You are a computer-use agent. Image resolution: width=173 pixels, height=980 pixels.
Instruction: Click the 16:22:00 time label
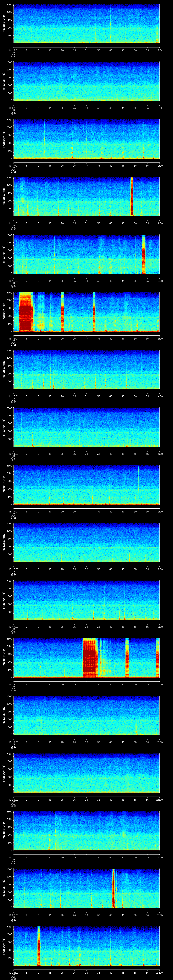[13, 915]
